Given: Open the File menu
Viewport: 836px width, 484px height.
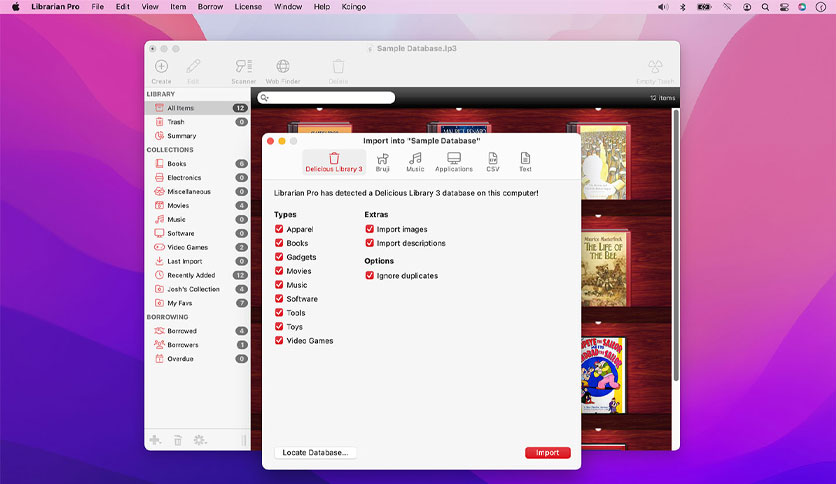Looking at the screenshot, I should [98, 6].
